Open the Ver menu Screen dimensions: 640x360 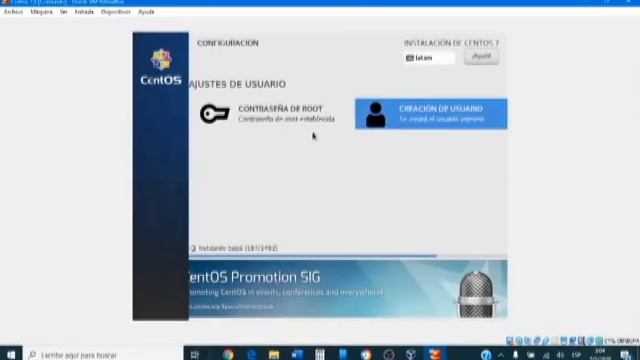(x=64, y=12)
